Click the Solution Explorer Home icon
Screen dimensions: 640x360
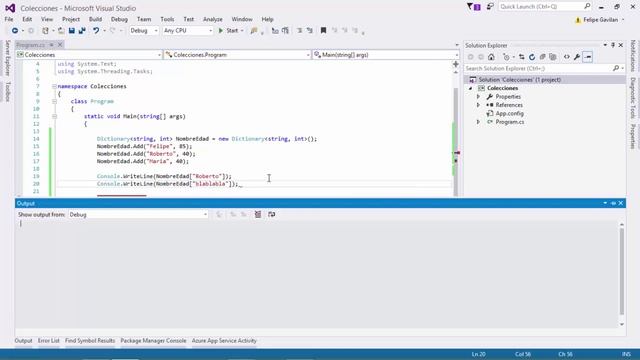(x=491, y=57)
